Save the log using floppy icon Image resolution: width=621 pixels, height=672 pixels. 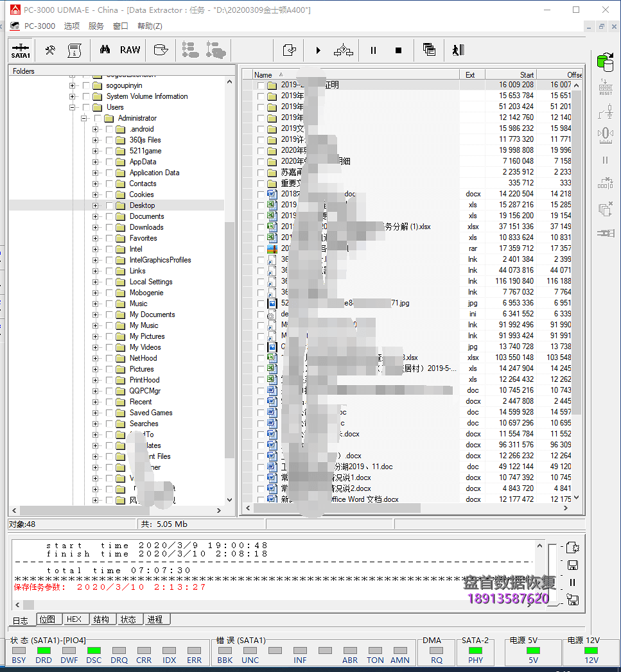coord(573,565)
